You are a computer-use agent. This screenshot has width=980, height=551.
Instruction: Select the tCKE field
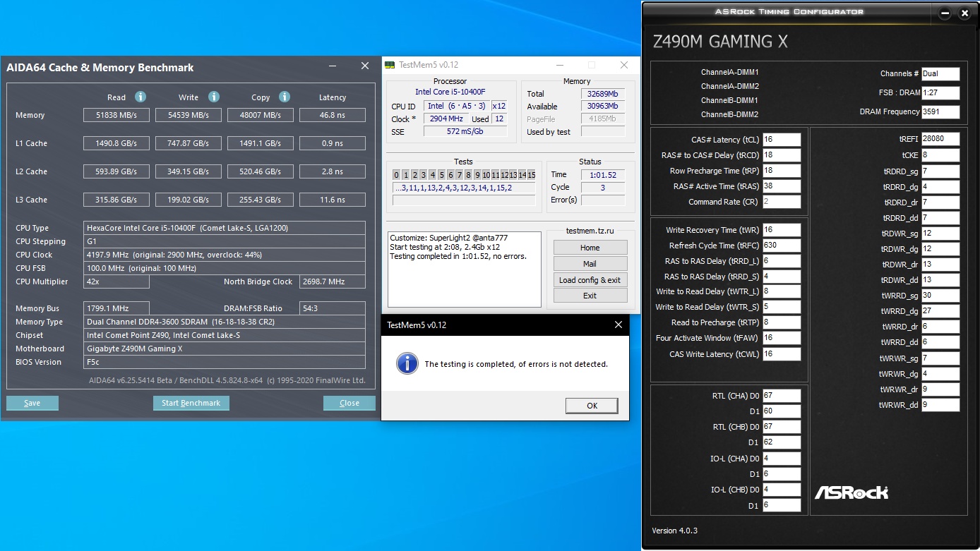pyautogui.click(x=940, y=155)
